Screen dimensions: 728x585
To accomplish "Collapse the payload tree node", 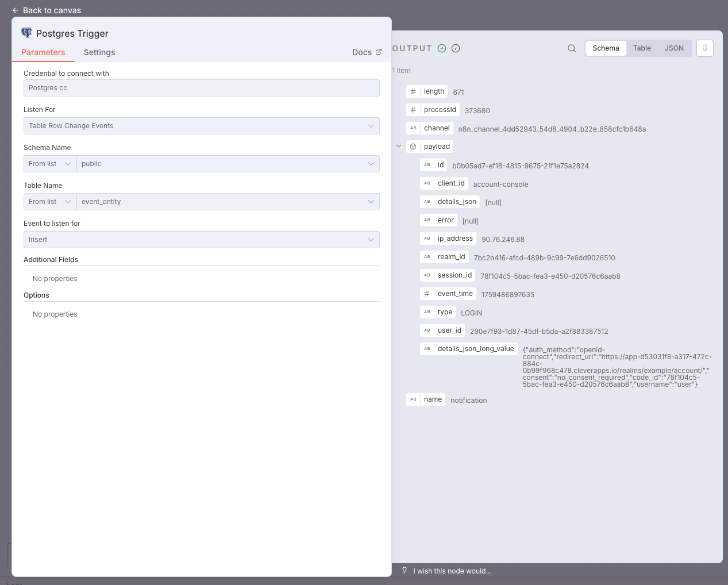I will (x=399, y=147).
